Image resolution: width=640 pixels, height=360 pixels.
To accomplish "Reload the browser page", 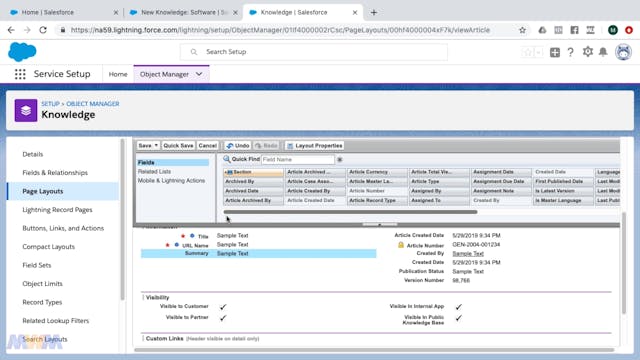I will (x=43, y=30).
